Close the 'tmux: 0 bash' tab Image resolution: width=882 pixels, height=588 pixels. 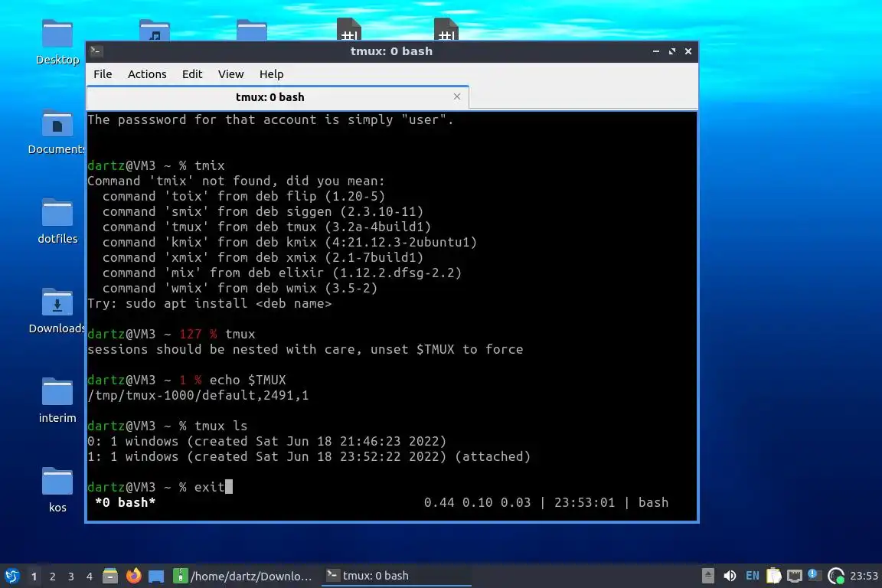coord(457,96)
